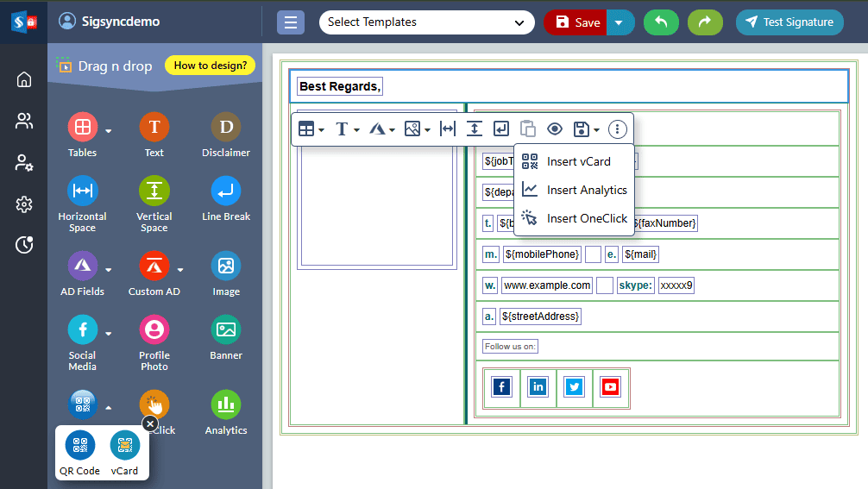Click the Tables icon in sidebar
Viewport: 868px width, 489px height.
point(83,128)
